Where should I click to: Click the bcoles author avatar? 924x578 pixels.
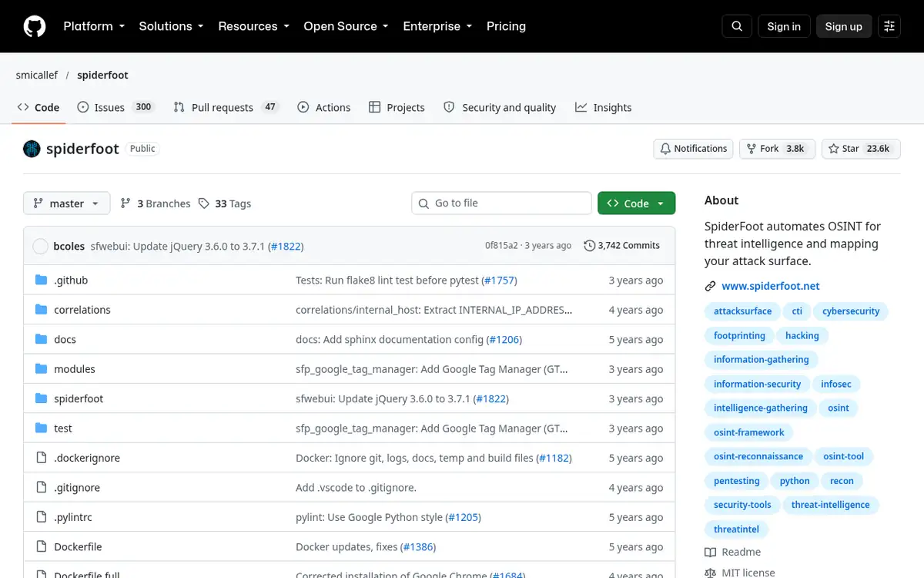[x=40, y=247]
